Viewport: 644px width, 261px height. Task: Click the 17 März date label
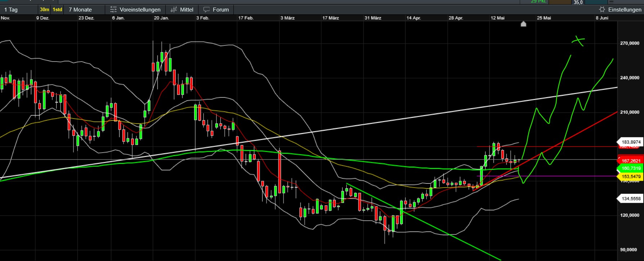coord(331,18)
